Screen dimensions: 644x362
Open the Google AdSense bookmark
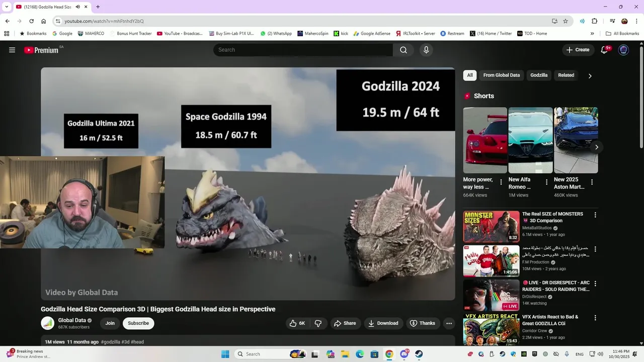pos(372,34)
